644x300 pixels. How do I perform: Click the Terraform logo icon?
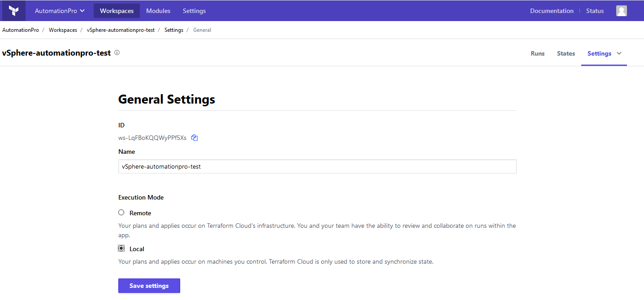[14, 11]
